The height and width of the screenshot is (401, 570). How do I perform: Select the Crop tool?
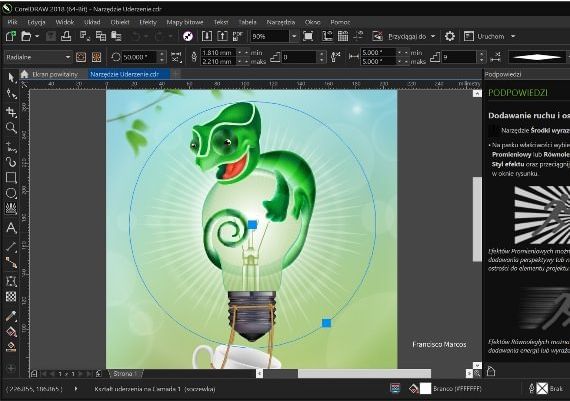tap(11, 112)
